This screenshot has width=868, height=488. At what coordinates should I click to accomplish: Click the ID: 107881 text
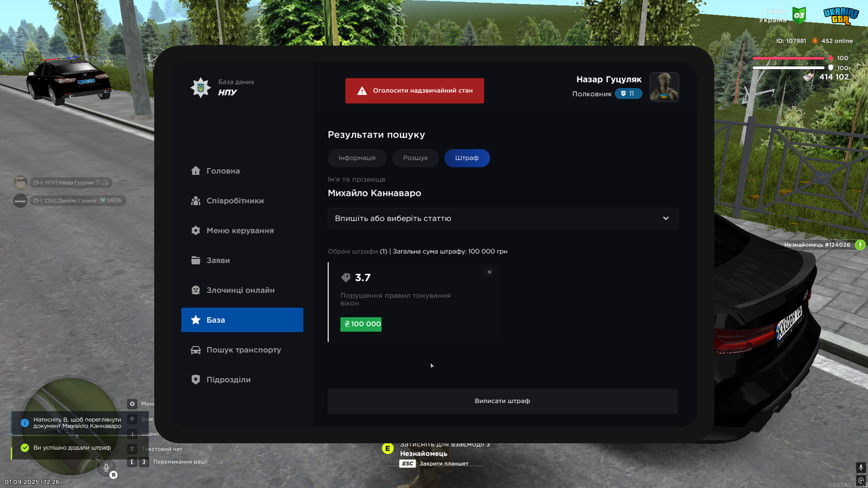[x=791, y=41]
